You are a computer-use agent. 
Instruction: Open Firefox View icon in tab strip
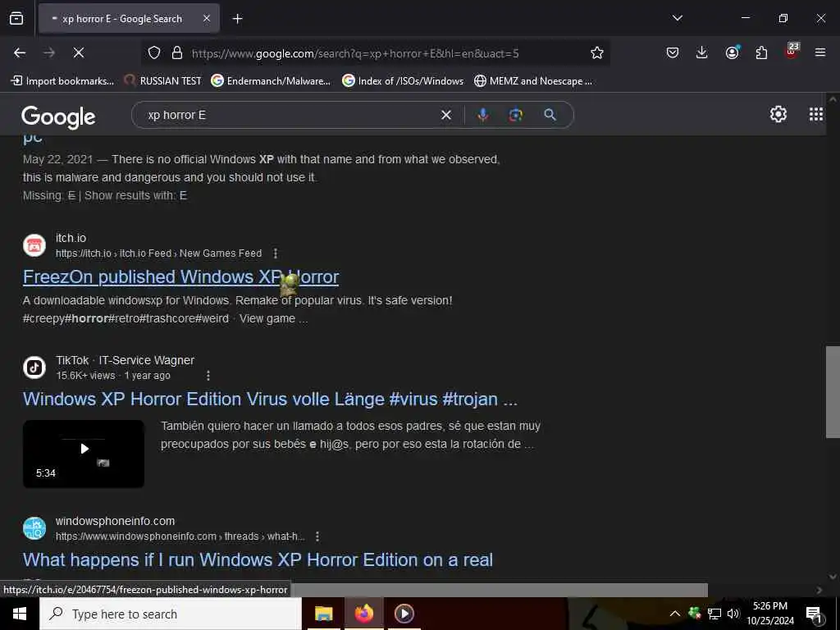(x=16, y=18)
